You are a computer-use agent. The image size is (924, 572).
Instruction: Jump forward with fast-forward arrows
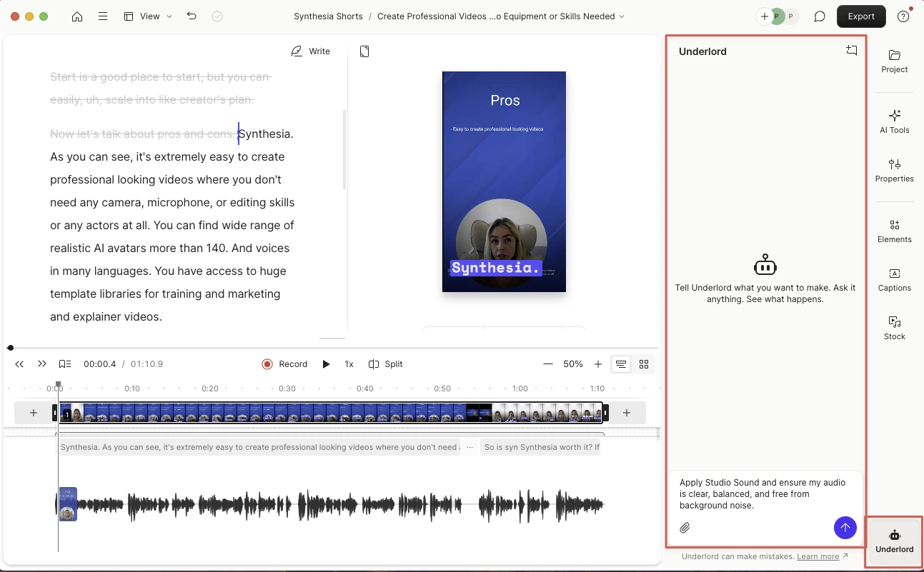point(42,364)
